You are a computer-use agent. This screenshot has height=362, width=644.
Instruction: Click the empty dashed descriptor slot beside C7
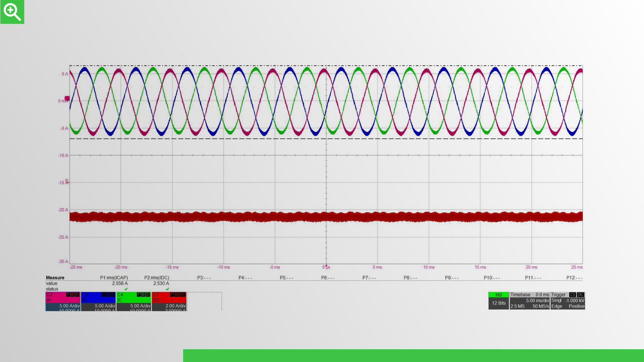pyautogui.click(x=204, y=301)
